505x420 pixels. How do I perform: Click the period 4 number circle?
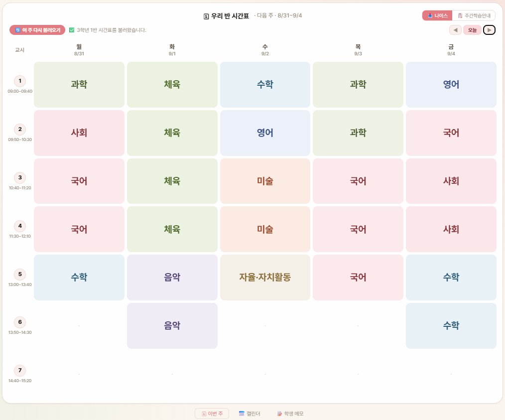pos(20,226)
